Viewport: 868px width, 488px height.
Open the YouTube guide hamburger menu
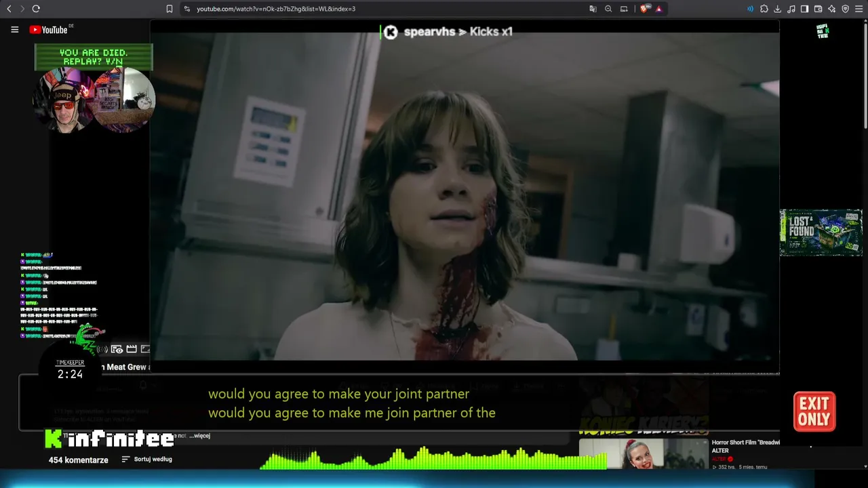14,30
